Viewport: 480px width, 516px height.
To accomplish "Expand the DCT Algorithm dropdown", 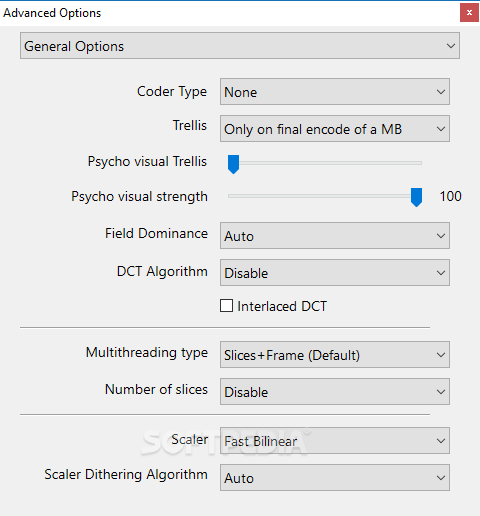I will click(x=335, y=273).
